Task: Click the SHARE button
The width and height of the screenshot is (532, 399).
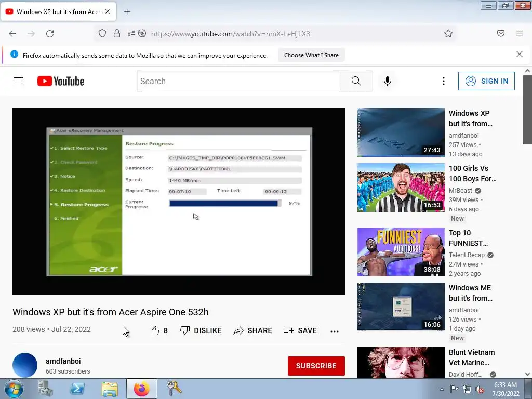Action: pos(253,330)
